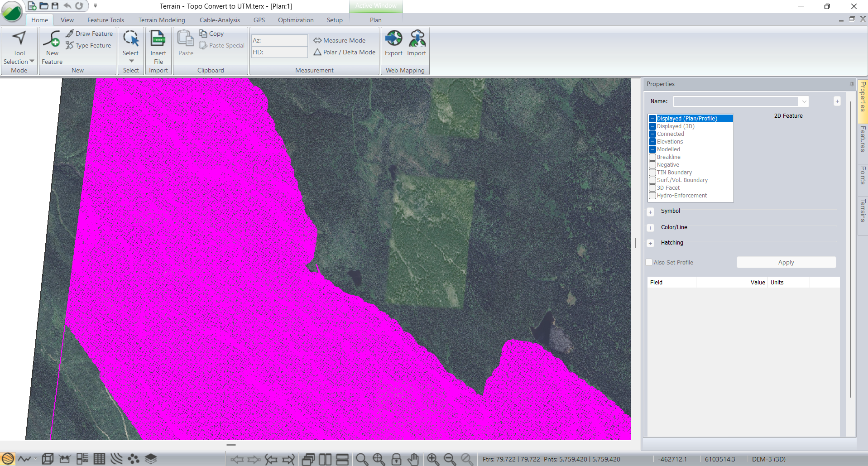Undo the last action

click(67, 6)
